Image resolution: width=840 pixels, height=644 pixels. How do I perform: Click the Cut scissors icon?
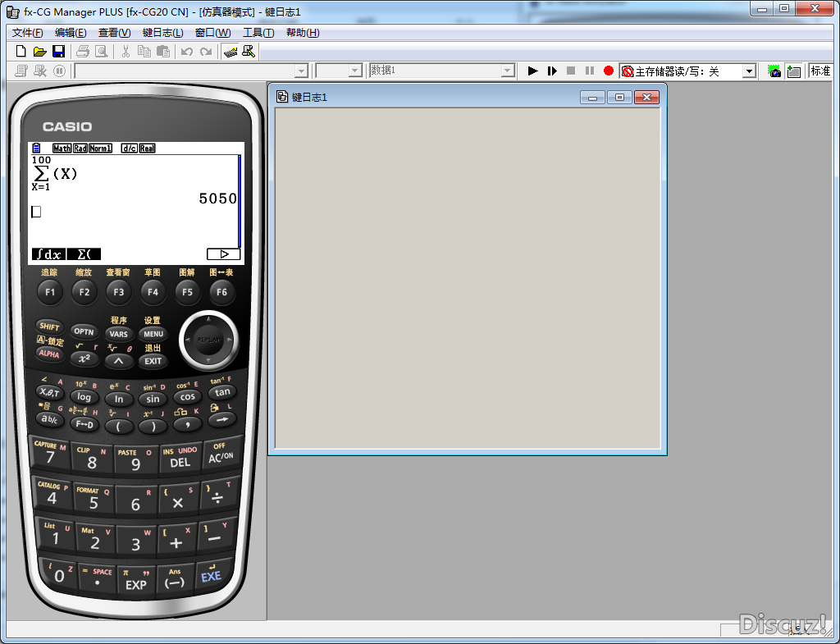tap(126, 52)
